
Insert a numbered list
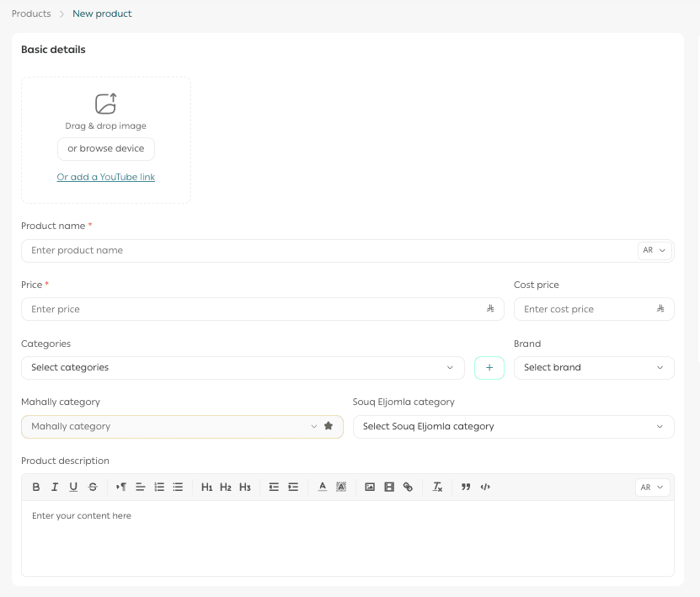click(x=159, y=487)
